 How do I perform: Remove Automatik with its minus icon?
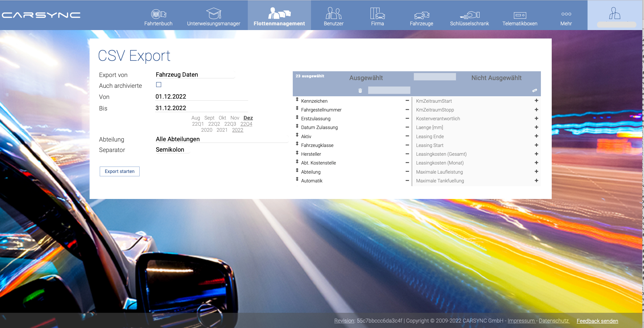tap(407, 180)
